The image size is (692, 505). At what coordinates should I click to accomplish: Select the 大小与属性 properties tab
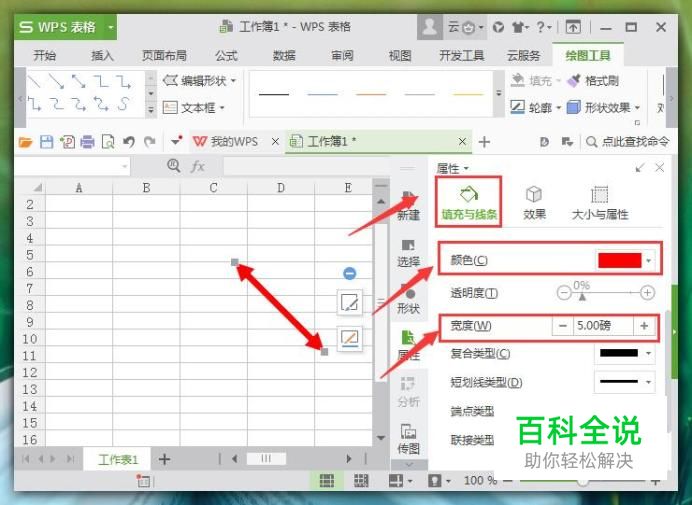[599, 202]
